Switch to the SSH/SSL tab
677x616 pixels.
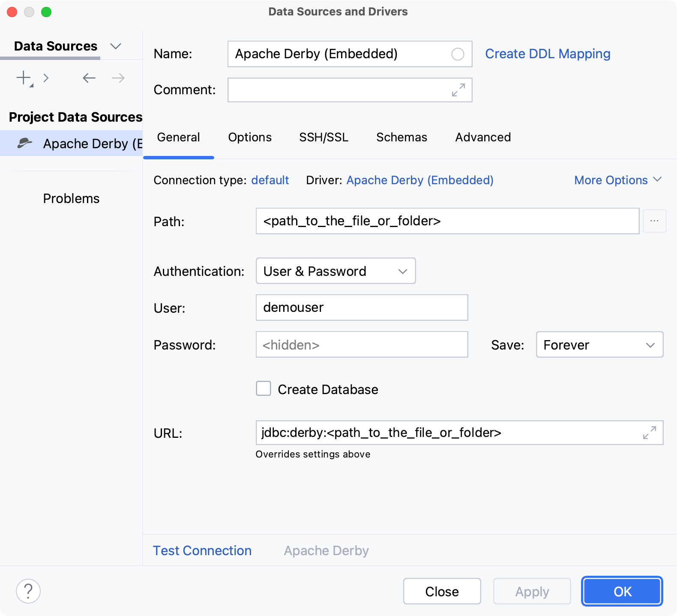click(324, 138)
